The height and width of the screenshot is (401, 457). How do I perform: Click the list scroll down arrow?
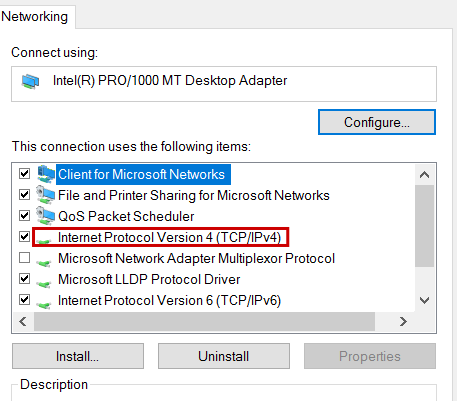(x=424, y=300)
